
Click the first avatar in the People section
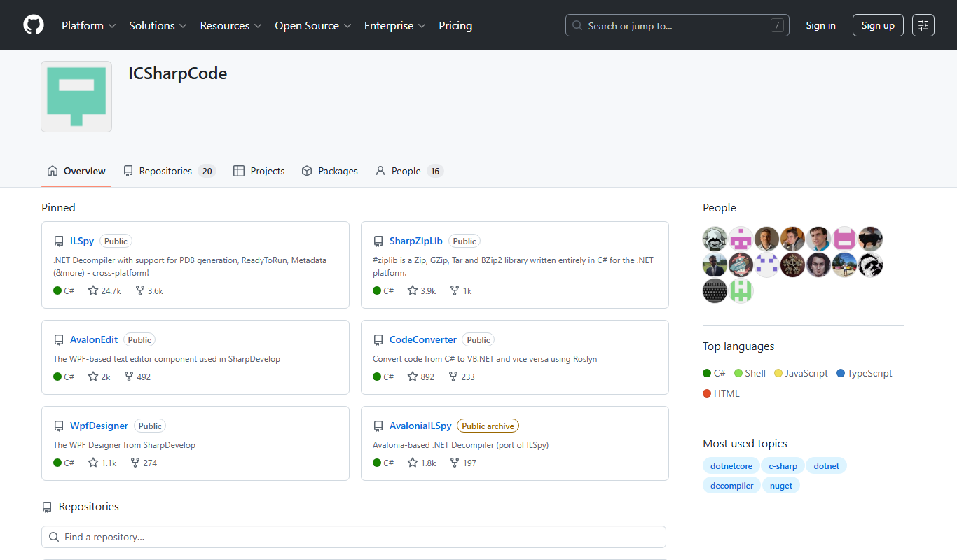click(x=715, y=239)
